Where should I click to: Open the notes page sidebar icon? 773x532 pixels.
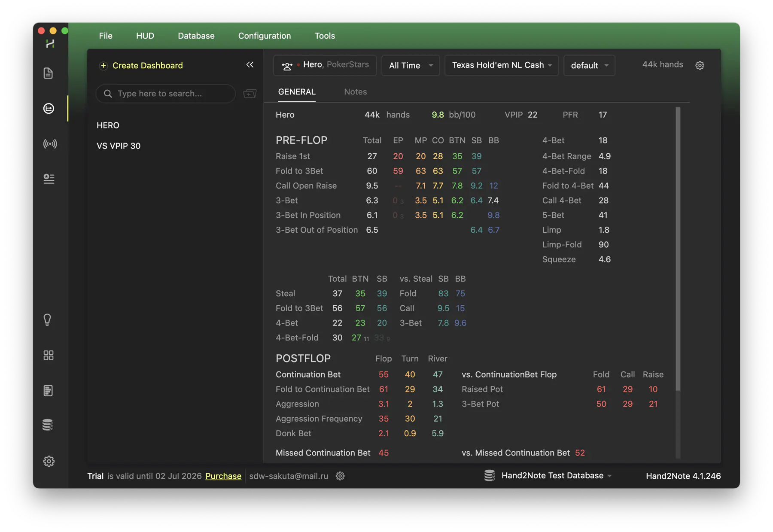[48, 390]
